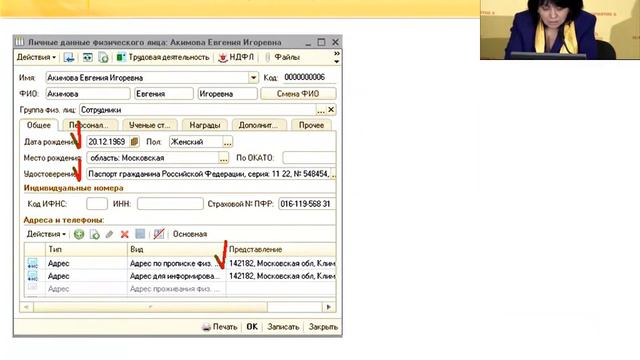
Task: Click the Смена ФИО button
Action: pos(298,94)
